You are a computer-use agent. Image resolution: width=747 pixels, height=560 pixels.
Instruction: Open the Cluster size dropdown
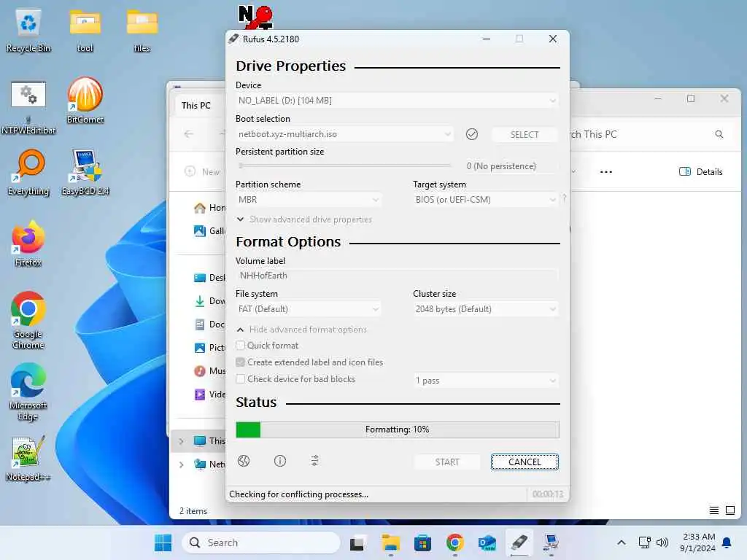point(485,309)
